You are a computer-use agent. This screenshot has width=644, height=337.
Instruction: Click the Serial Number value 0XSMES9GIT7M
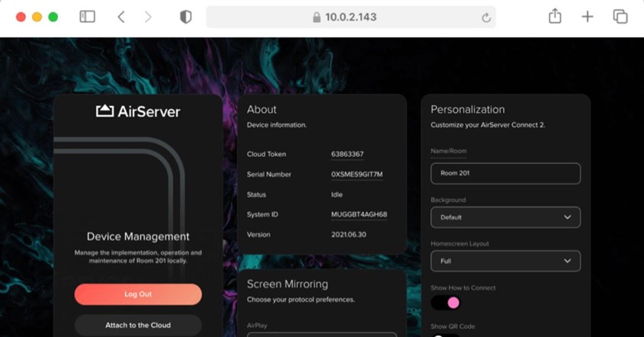pos(357,175)
